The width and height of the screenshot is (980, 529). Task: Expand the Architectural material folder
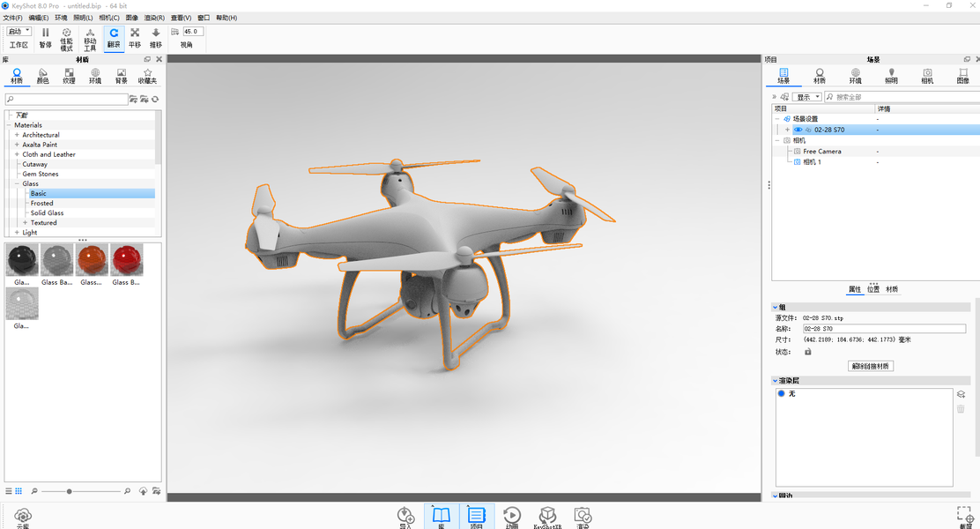17,134
